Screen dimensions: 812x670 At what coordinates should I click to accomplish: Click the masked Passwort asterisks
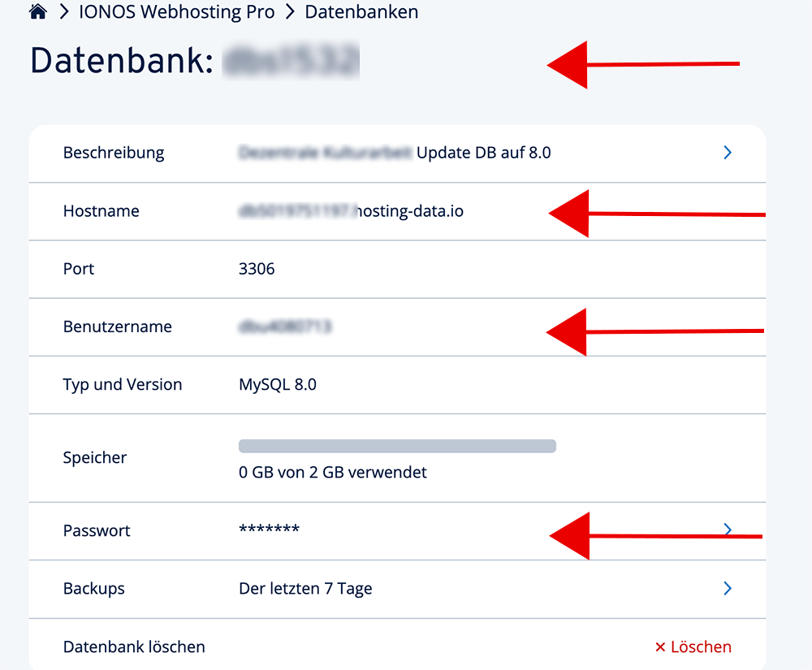[x=269, y=530]
